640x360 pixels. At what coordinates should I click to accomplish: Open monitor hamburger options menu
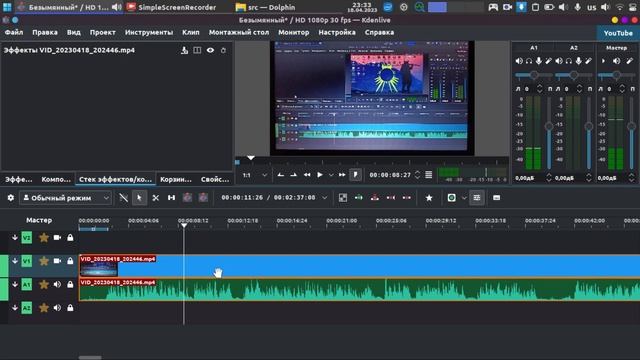429,175
